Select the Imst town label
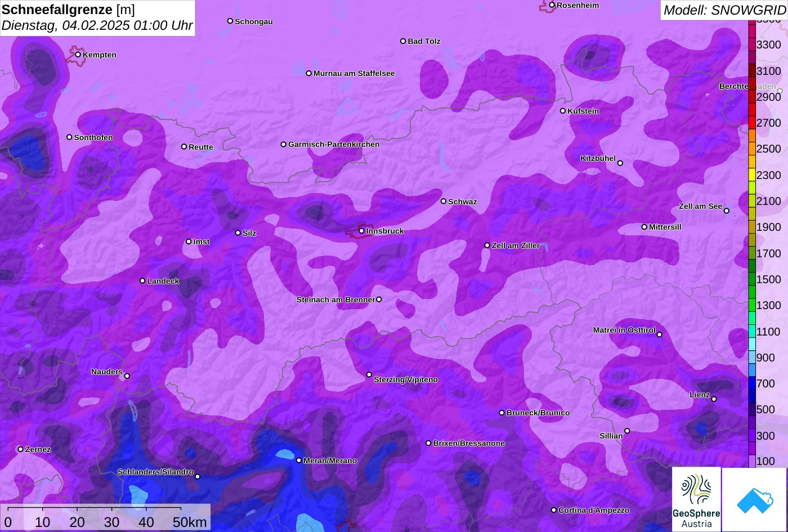 point(202,242)
